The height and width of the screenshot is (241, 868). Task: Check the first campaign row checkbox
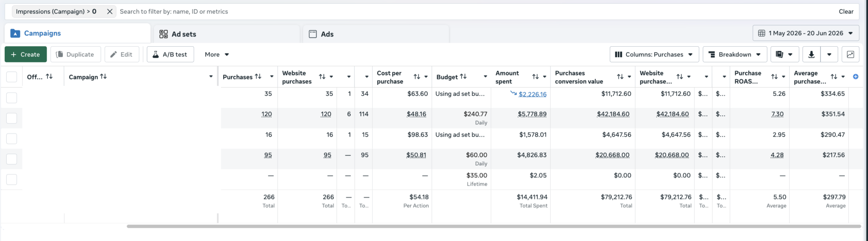click(x=11, y=98)
